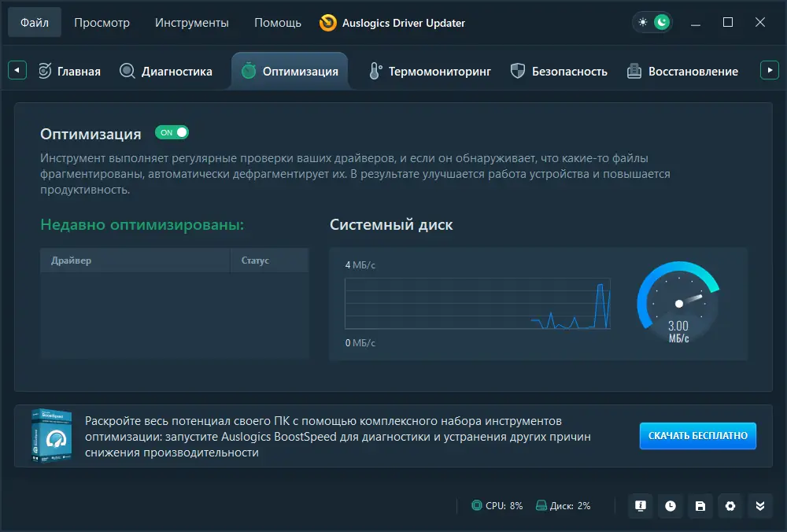Switch to the Диагностика tab
This screenshot has height=532, width=787.
pyautogui.click(x=166, y=72)
